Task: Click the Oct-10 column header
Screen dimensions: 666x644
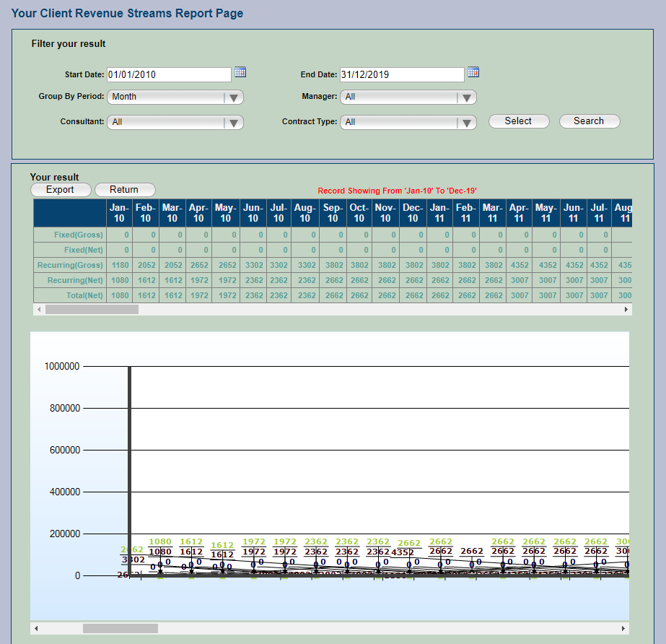Action: 359,213
